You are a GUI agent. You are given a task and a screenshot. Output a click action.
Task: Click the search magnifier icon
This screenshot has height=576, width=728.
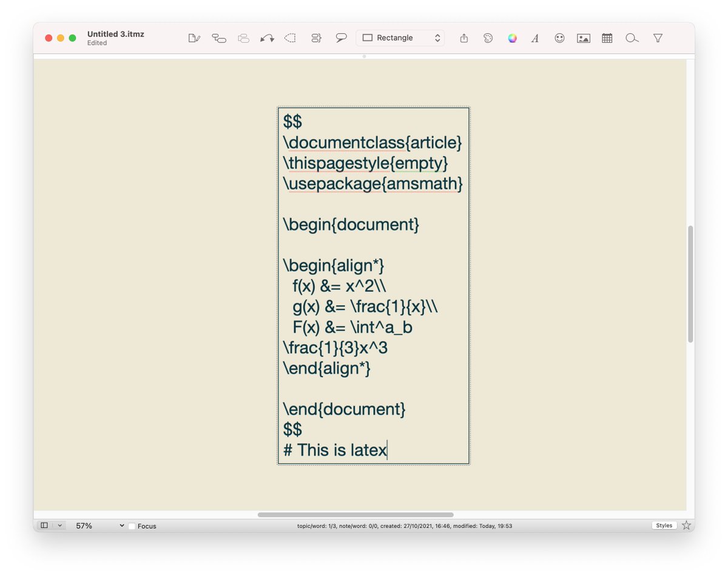632,38
